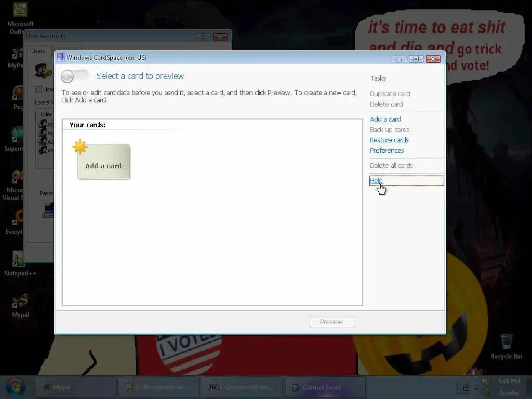Screen dimensions: 532x399
Task: Click the Restore cards link
Action: pyautogui.click(x=389, y=140)
